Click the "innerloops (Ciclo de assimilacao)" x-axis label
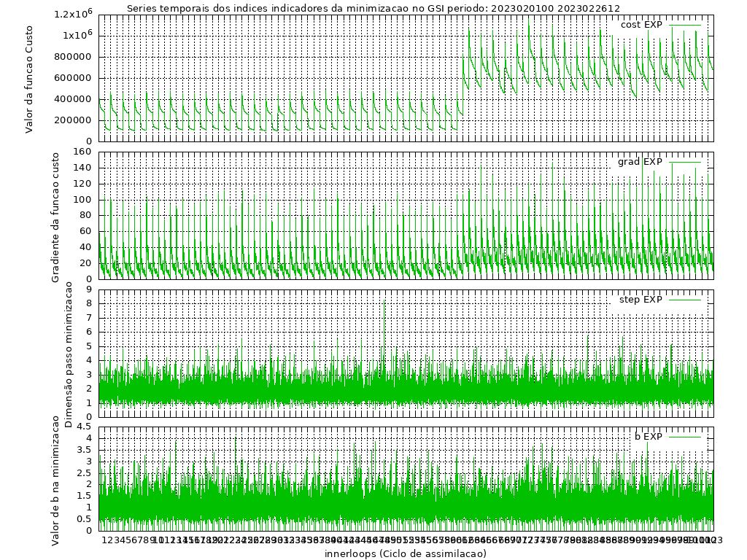This screenshot has height=560, width=747. click(406, 553)
